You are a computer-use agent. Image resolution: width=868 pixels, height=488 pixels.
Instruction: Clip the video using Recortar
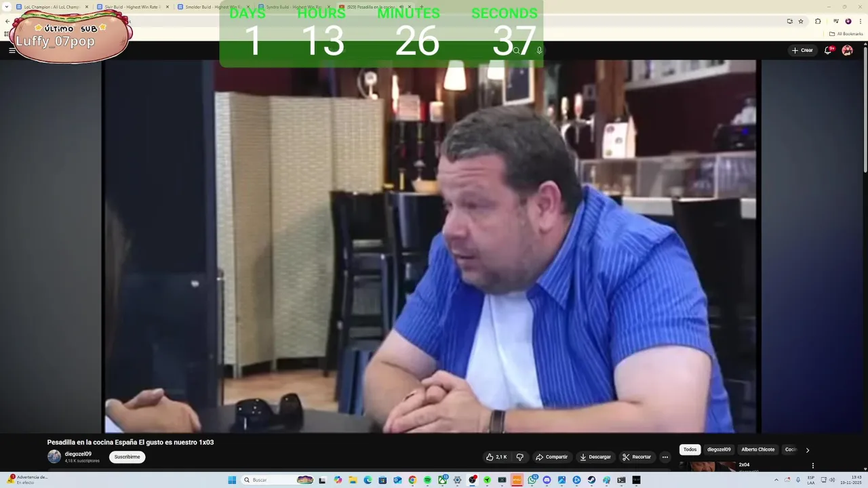coord(637,457)
